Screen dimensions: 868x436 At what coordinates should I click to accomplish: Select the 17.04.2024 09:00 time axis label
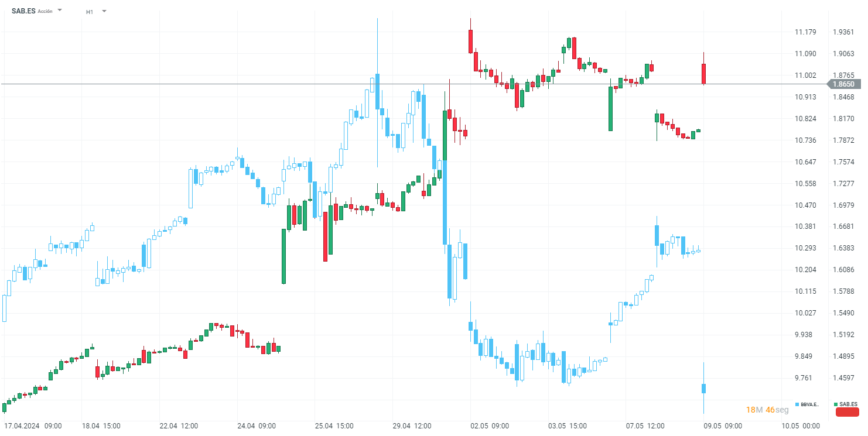tap(33, 426)
